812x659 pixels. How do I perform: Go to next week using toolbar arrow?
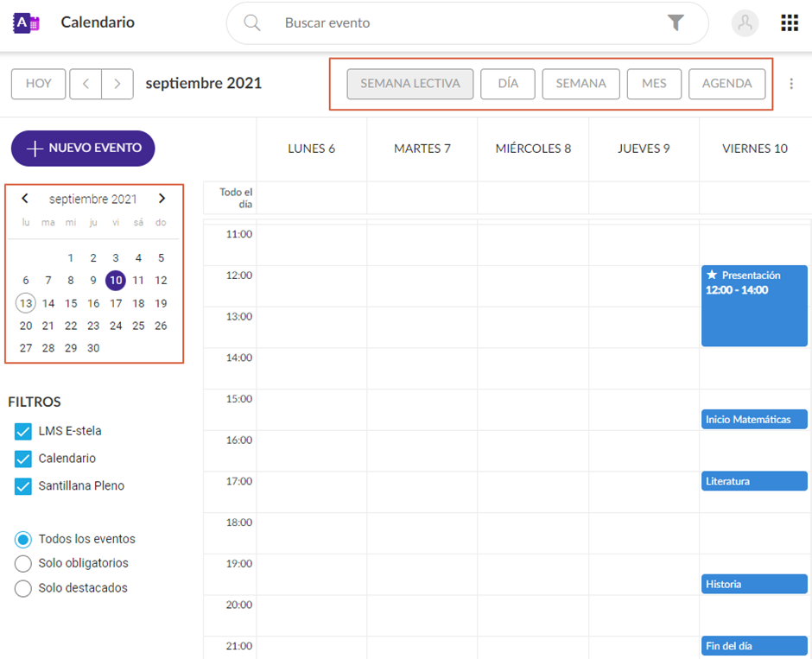click(x=117, y=84)
